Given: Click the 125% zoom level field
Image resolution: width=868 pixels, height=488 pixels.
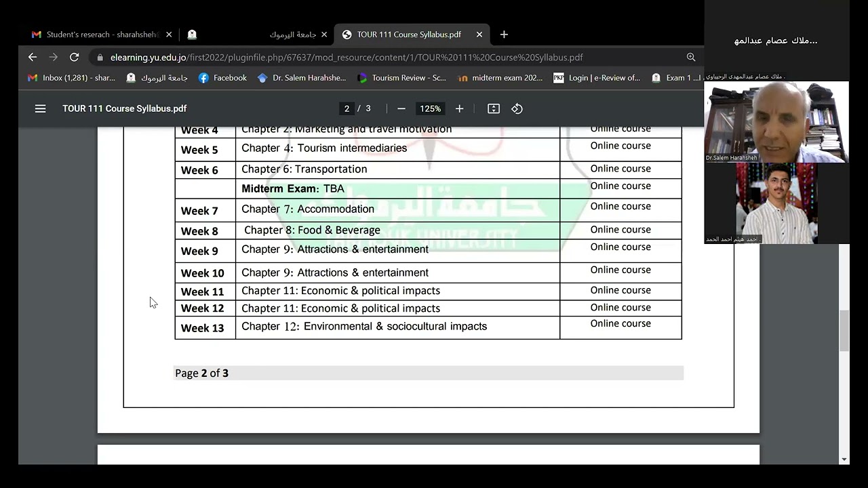Looking at the screenshot, I should (430, 108).
